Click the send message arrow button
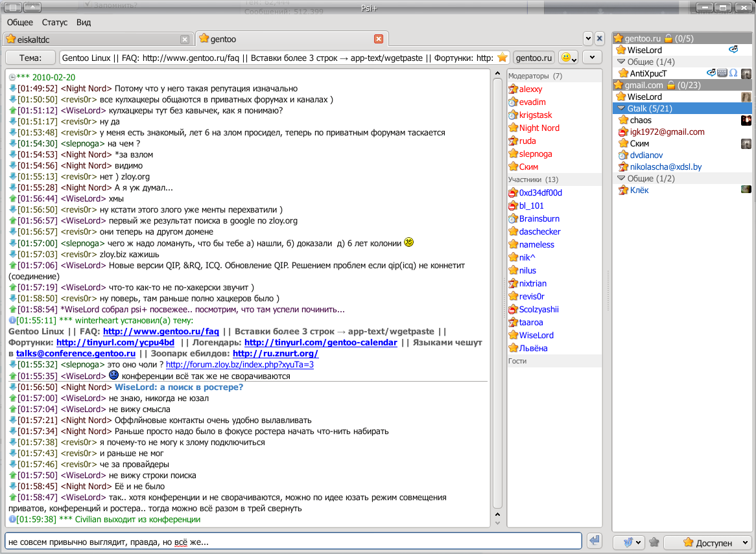 coord(593,541)
